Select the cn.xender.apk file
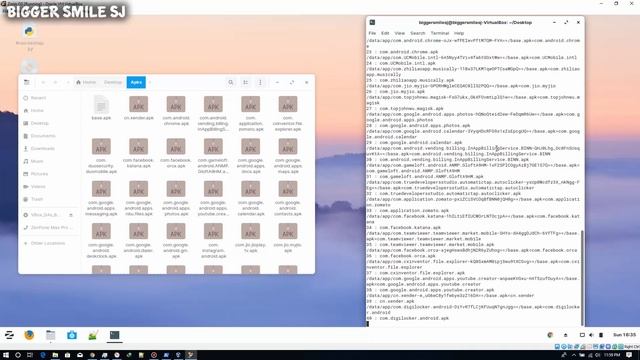 [x=138, y=107]
